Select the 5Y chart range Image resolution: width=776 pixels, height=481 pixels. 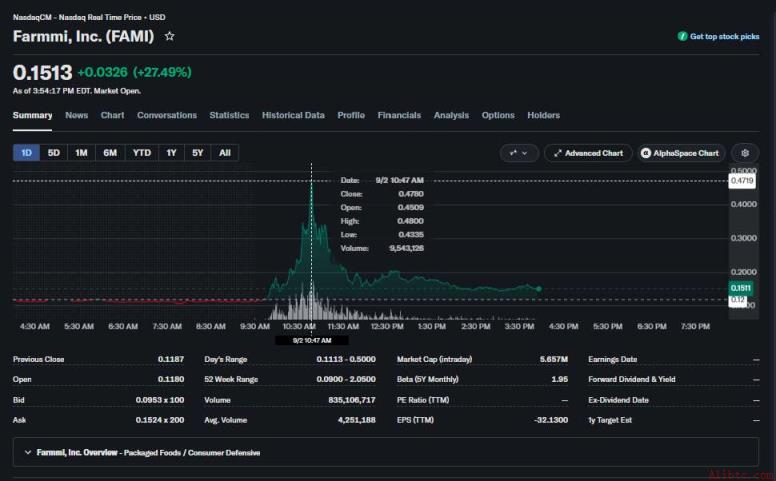click(x=197, y=153)
